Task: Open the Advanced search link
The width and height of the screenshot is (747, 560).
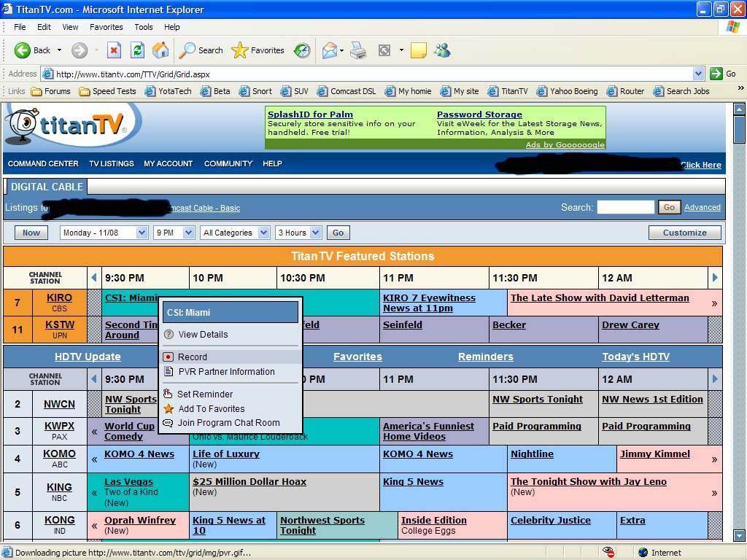Action: coord(703,207)
